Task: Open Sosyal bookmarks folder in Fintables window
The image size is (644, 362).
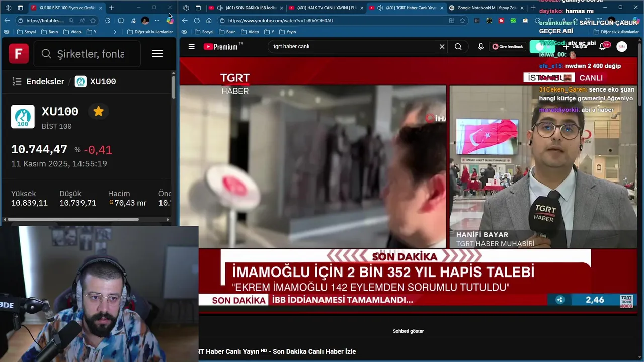Action: coord(26,32)
